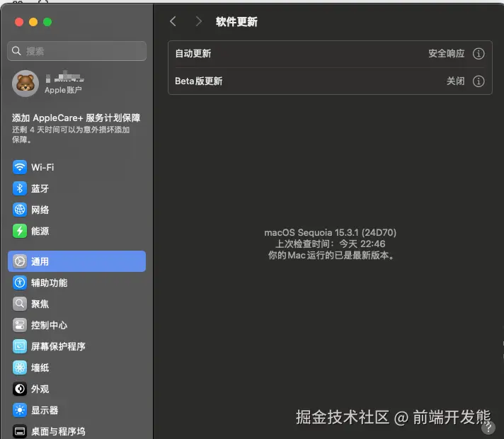
Task: Open 网络 settings pane label
Action: pyautogui.click(x=40, y=210)
